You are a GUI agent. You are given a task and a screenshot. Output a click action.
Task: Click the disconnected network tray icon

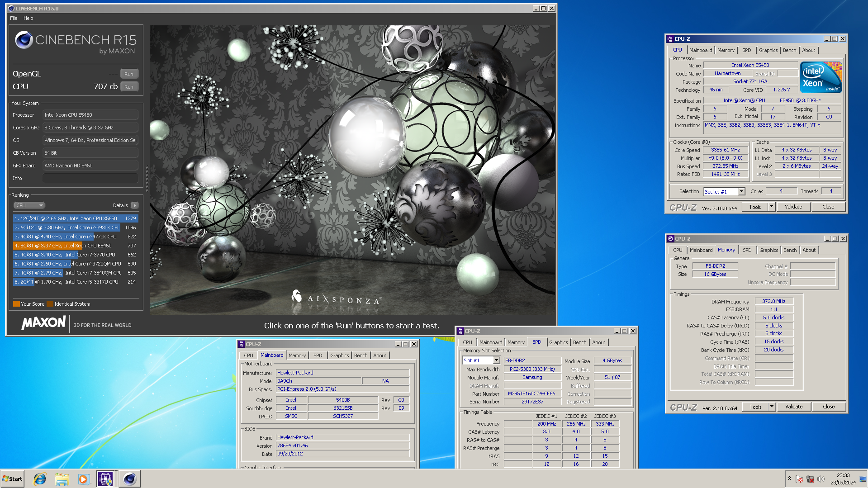(810, 479)
